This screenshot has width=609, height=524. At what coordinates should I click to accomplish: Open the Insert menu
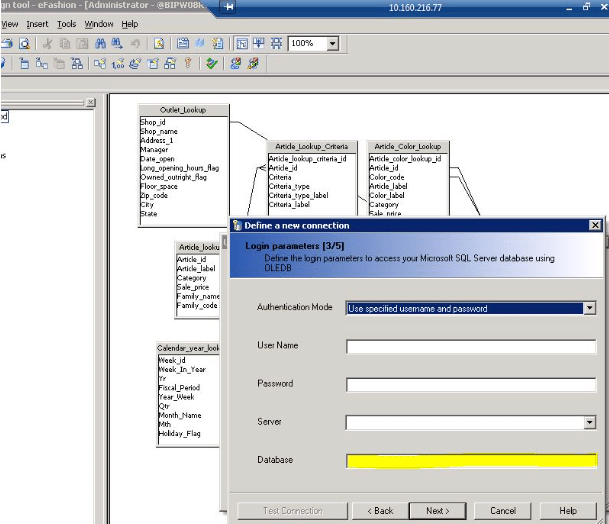coord(37,23)
